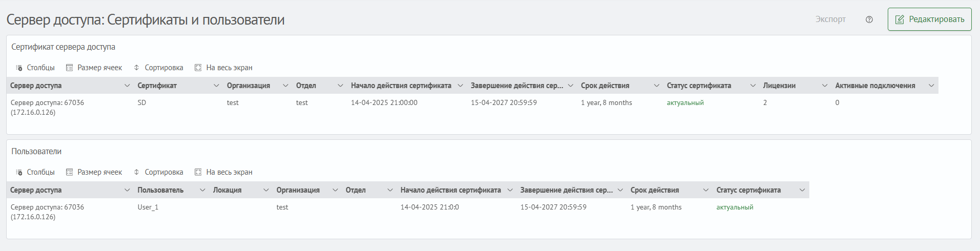Image resolution: width=980 pixels, height=251 pixels.
Task: Click 1 year, 8 months in Пользователи table
Action: coord(656,207)
